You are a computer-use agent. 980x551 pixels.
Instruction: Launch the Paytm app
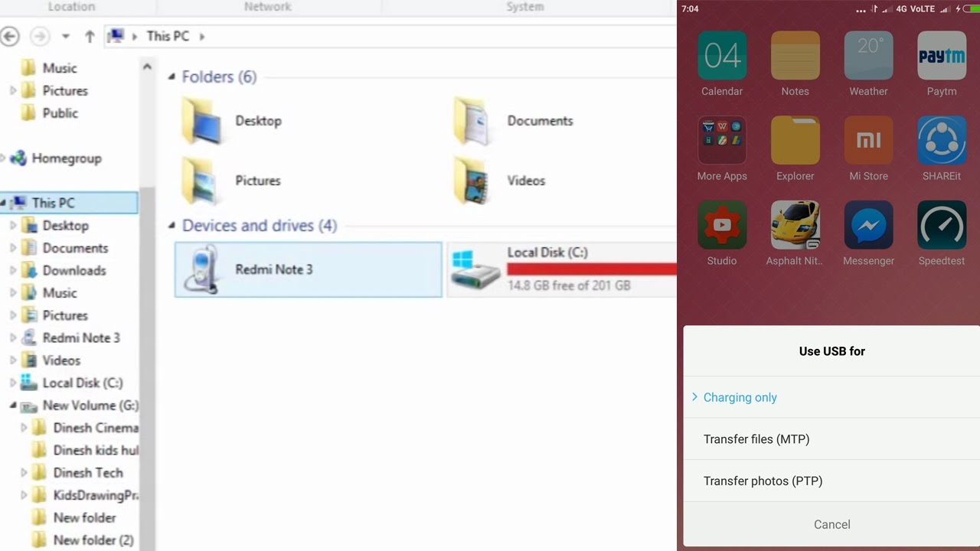tap(942, 56)
